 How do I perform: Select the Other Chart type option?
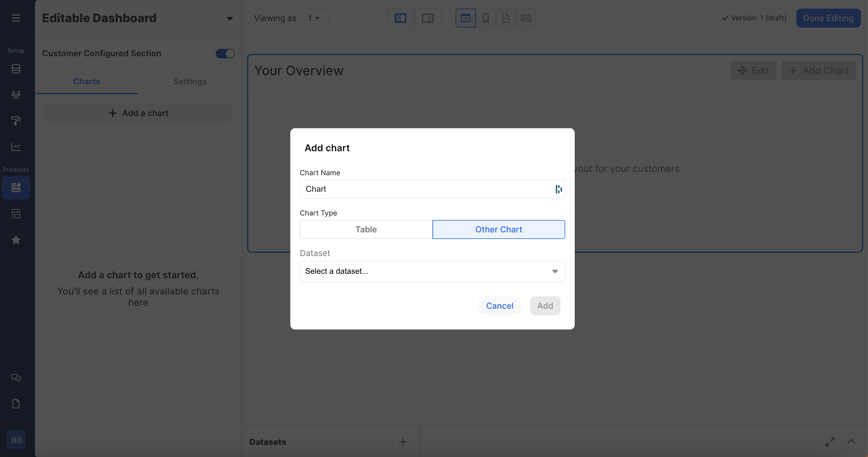[498, 229]
